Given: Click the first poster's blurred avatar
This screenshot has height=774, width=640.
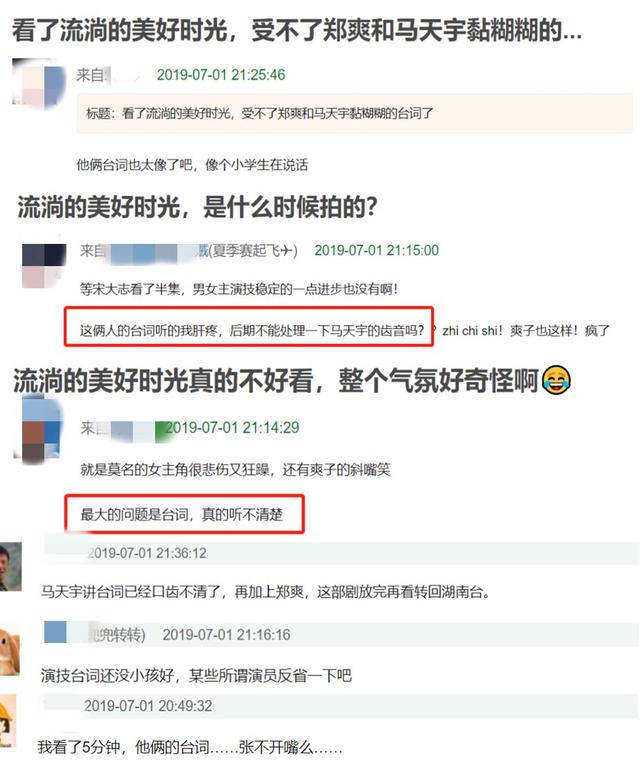Looking at the screenshot, I should tap(38, 83).
